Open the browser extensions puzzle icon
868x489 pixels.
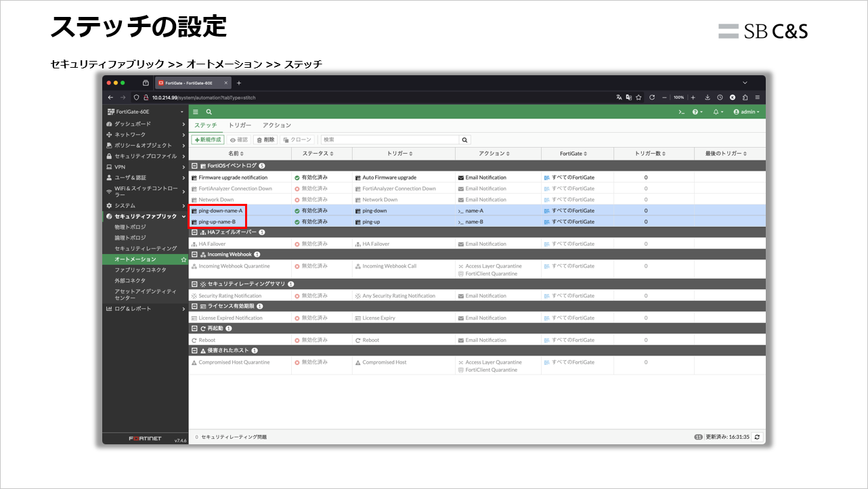[745, 98]
